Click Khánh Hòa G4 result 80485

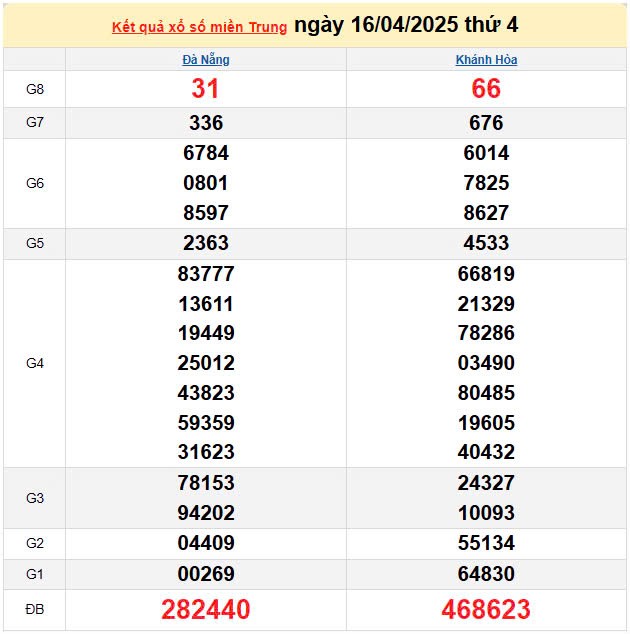[x=486, y=393]
